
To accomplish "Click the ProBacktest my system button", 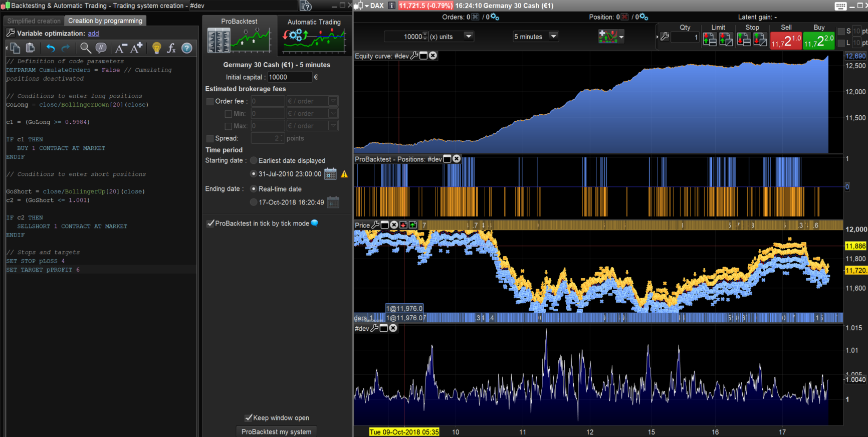I will pos(276,431).
